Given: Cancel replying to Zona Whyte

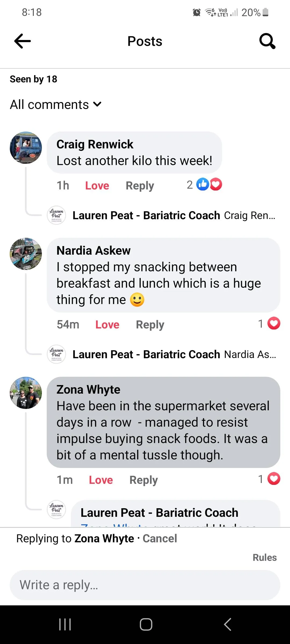Looking at the screenshot, I should click(x=160, y=539).
